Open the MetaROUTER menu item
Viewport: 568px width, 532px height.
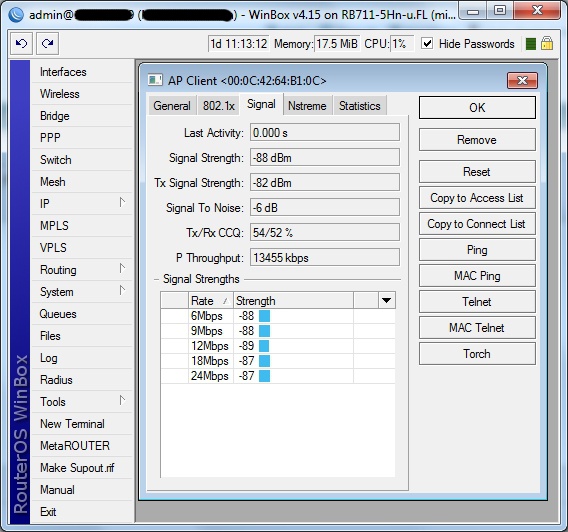(82, 446)
